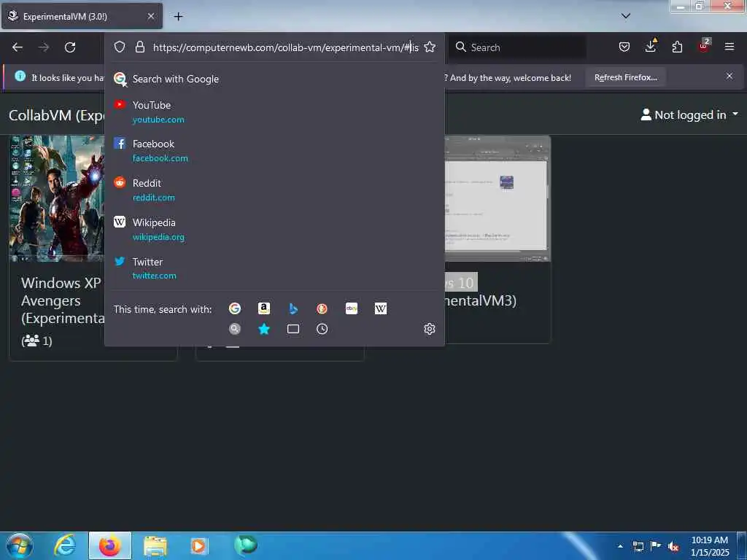Show hidden system tray icons arrow

pyautogui.click(x=620, y=546)
